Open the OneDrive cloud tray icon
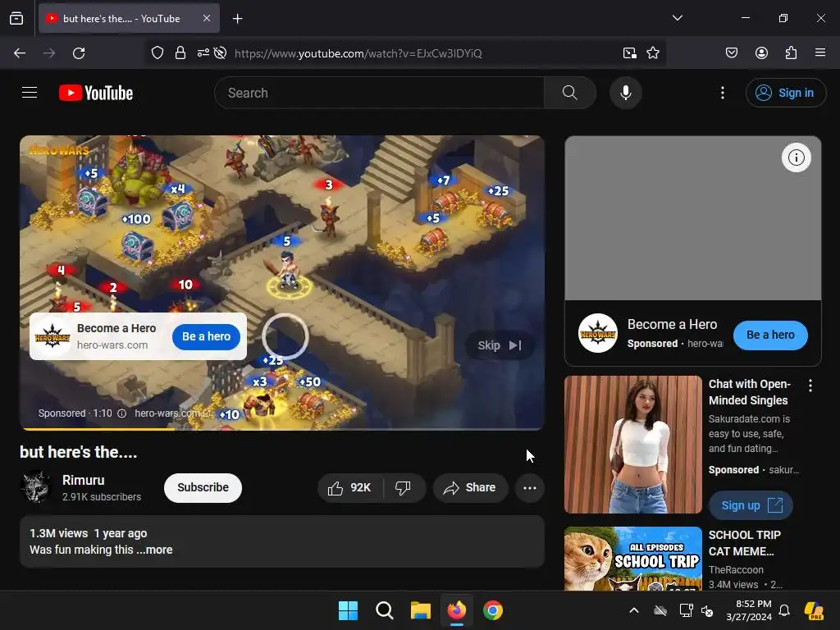Image resolution: width=840 pixels, height=630 pixels. coord(660,610)
